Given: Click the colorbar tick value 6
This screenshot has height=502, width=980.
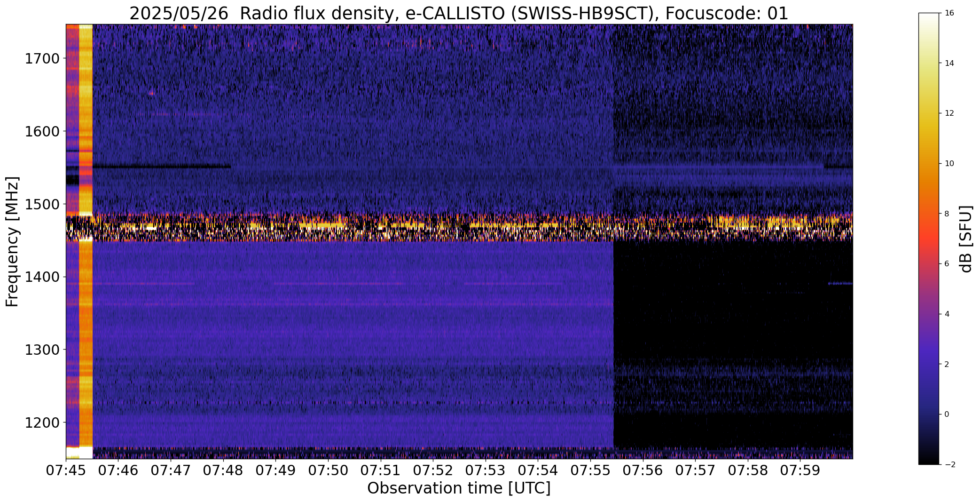Looking at the screenshot, I should tap(947, 264).
